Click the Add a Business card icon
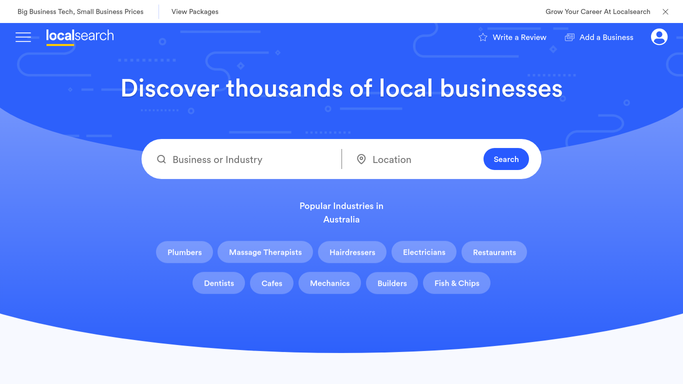The image size is (683, 384). tap(569, 37)
